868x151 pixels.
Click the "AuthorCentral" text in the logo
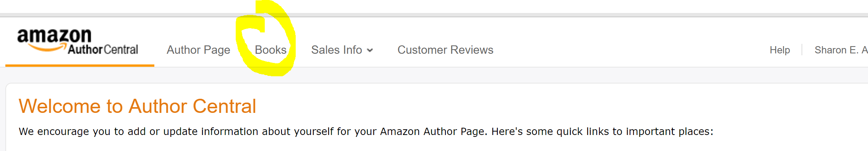point(103,50)
